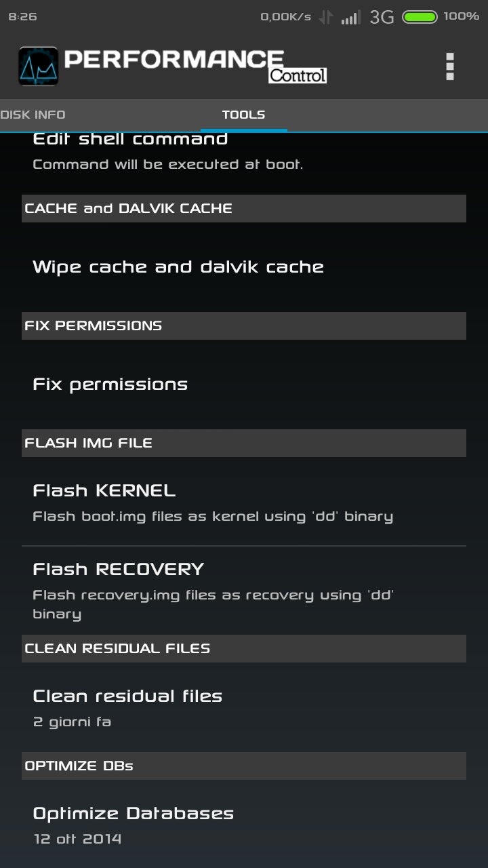Tap the Performance Control title text
The width and height of the screenshot is (488, 868).
tap(196, 66)
